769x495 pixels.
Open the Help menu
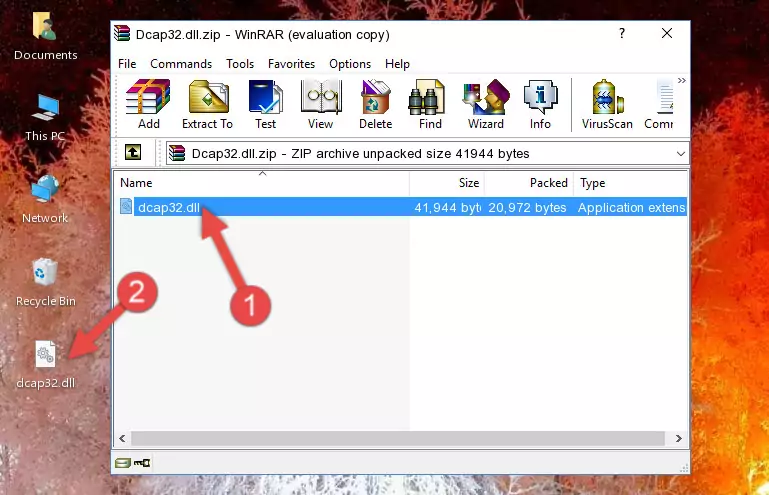397,64
